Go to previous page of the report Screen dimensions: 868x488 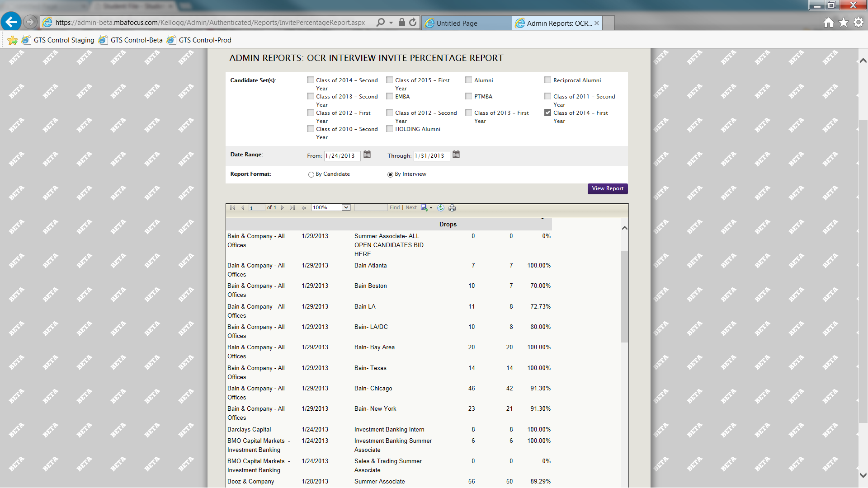pyautogui.click(x=243, y=208)
